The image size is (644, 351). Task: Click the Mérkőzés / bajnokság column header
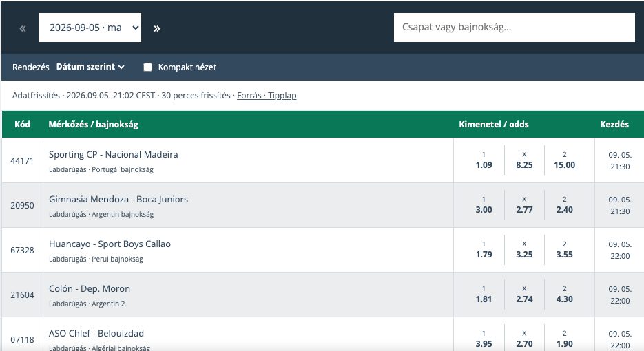click(x=93, y=124)
